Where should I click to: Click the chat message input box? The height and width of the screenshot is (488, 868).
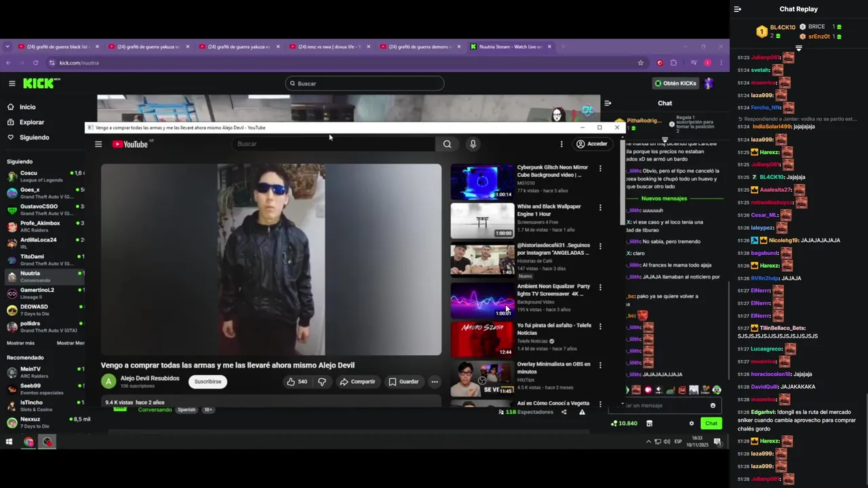tap(663, 405)
